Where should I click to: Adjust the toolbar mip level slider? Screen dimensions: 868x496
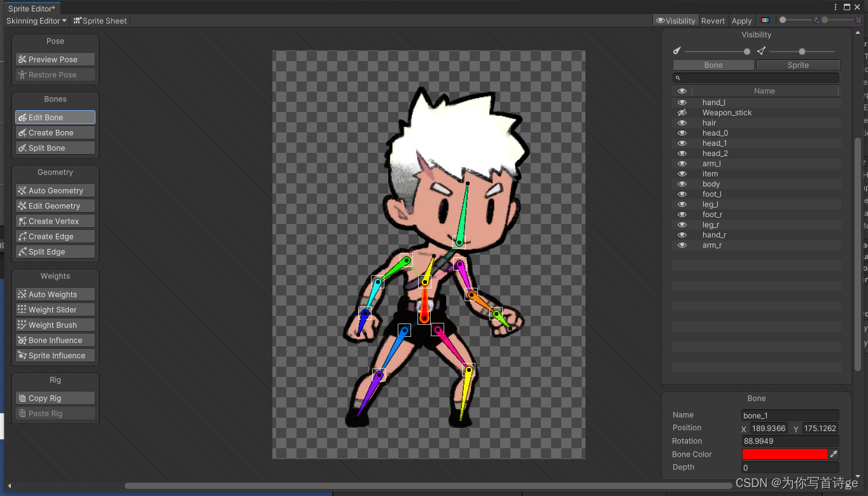[837, 20]
